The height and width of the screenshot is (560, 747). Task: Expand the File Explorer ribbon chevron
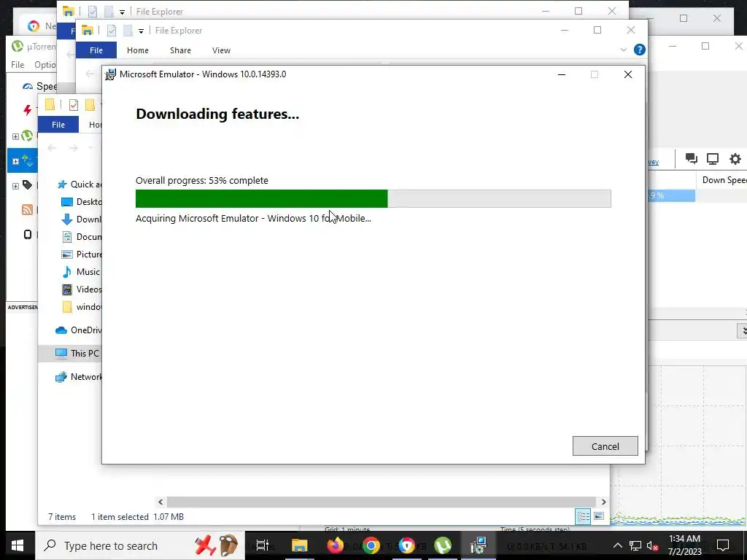[624, 50]
